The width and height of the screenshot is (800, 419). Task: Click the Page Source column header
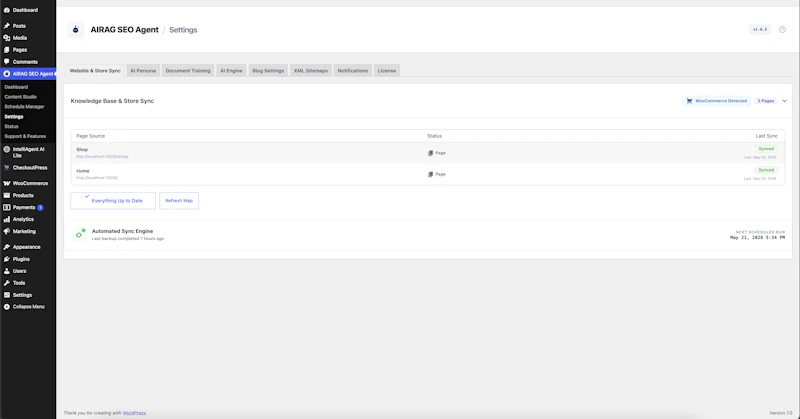[90, 136]
